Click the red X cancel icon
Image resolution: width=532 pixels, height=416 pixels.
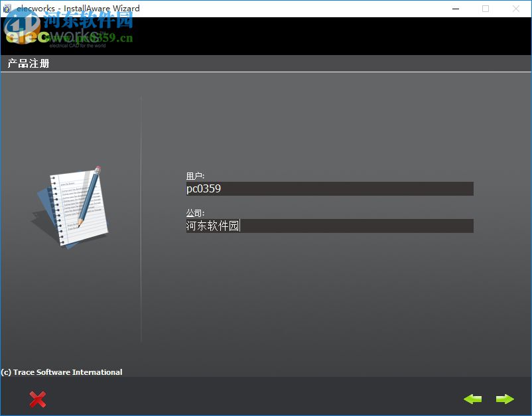click(x=38, y=399)
